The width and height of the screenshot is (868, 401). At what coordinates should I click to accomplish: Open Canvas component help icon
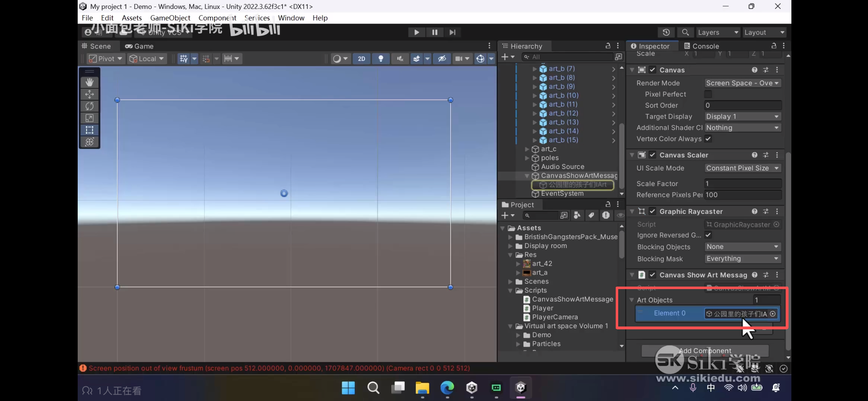tap(754, 70)
